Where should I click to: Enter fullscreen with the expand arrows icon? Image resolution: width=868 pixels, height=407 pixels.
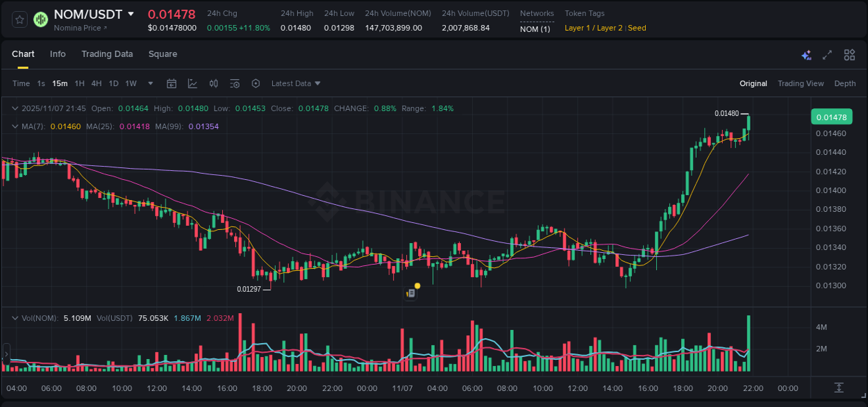click(827, 53)
